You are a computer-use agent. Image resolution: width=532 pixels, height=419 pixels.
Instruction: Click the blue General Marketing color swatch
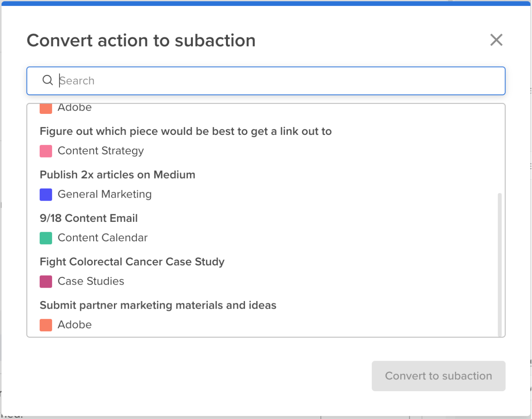click(46, 194)
